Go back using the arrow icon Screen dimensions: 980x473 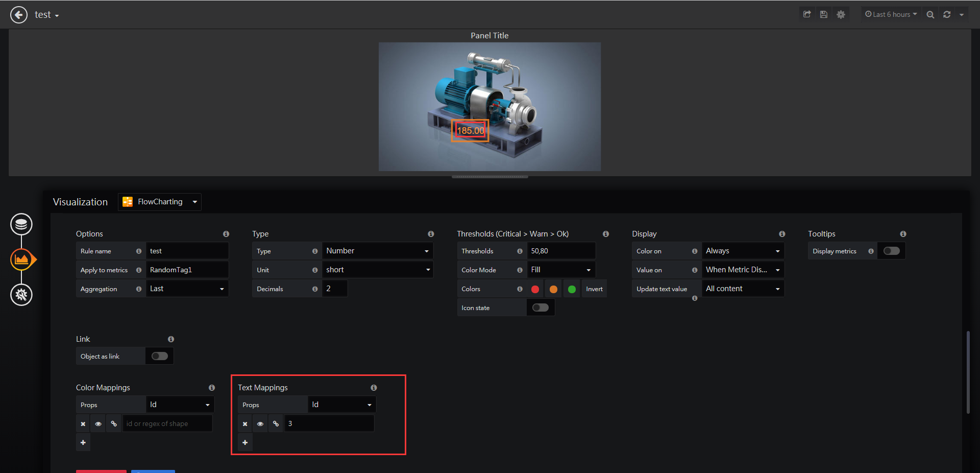(19, 15)
